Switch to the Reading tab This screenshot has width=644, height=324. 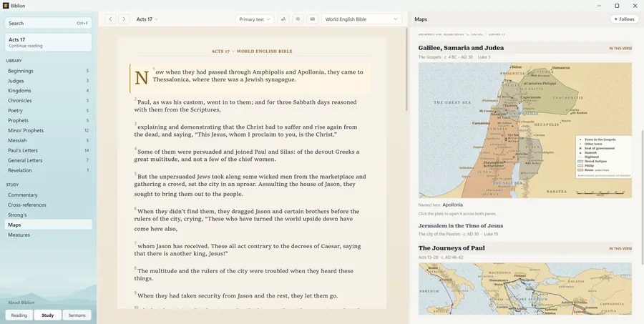click(x=19, y=315)
